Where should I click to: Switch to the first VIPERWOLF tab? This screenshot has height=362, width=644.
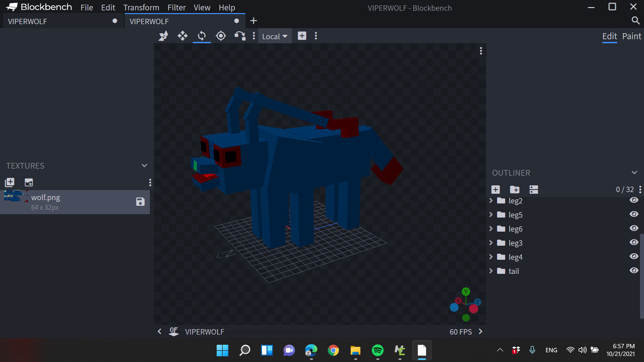coord(28,21)
